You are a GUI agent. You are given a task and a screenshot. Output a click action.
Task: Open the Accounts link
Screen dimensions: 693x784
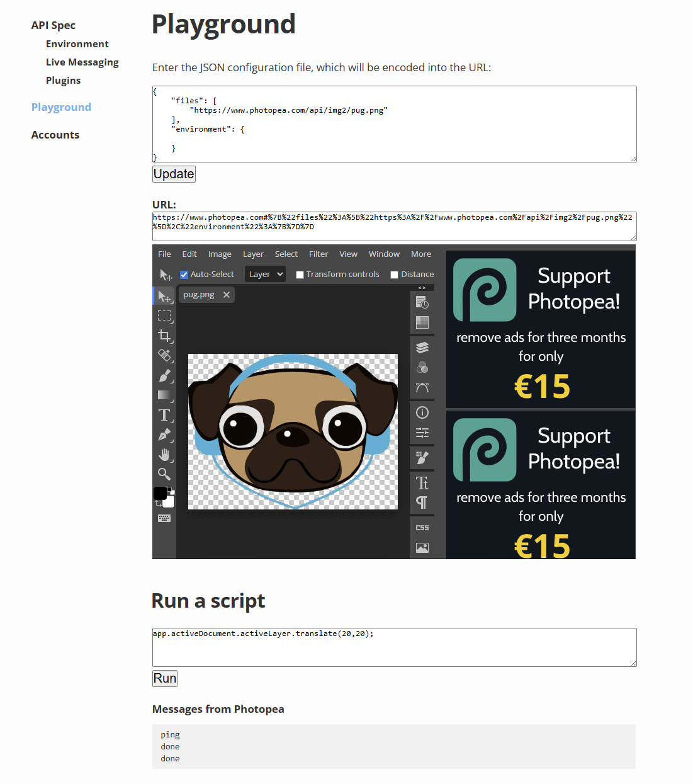coord(55,135)
